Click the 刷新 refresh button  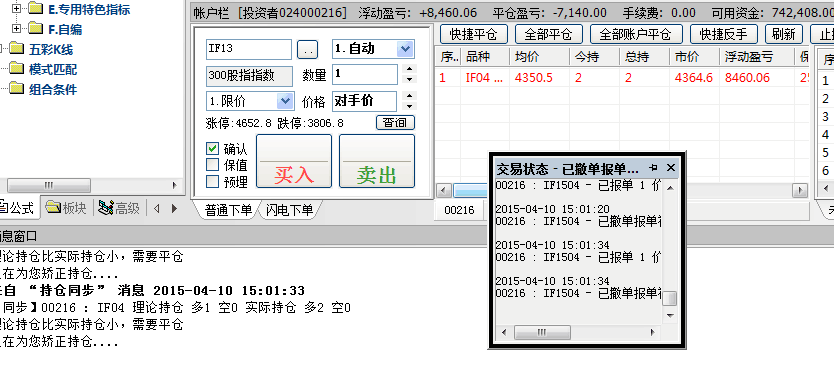[784, 35]
